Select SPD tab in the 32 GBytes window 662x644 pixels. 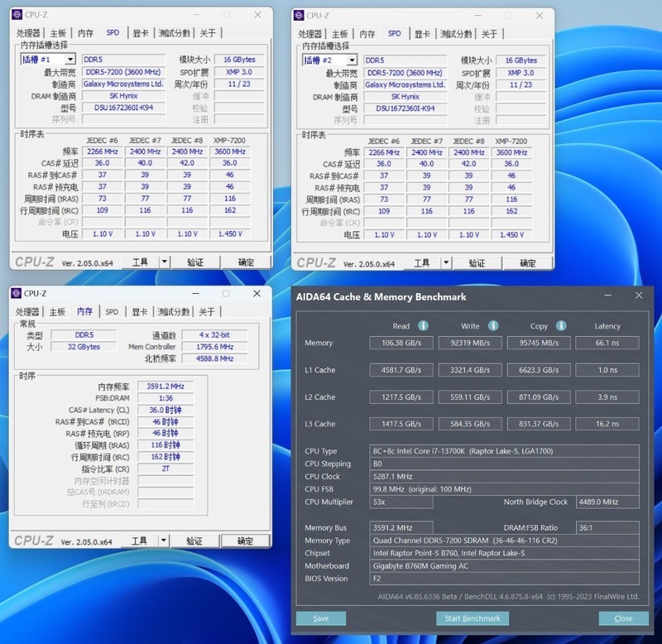point(111,312)
